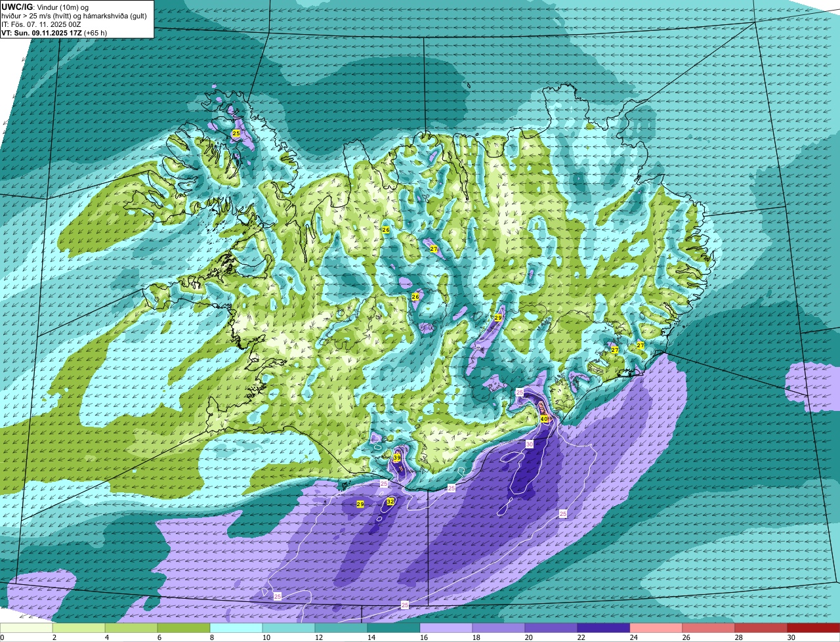Click the above-30 m/s dark red swatch
This screenshot has width=840, height=642.
[814, 628]
